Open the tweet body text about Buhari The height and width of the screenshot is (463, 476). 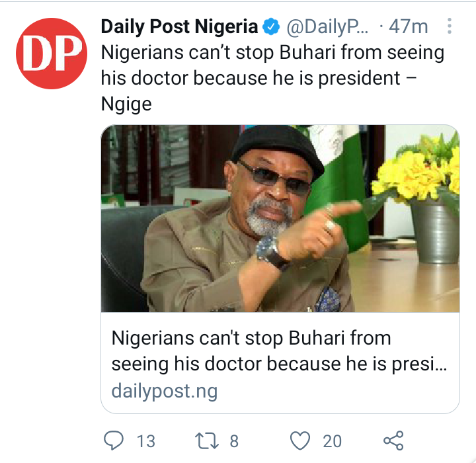point(272,78)
